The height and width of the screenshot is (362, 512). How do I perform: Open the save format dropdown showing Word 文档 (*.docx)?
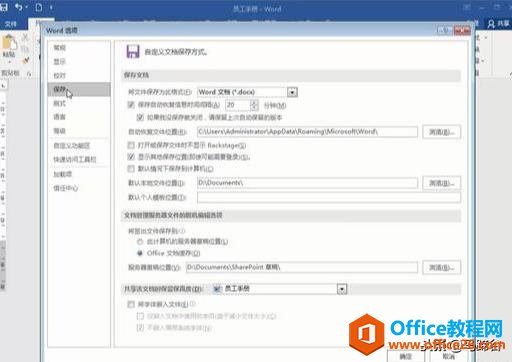292,92
